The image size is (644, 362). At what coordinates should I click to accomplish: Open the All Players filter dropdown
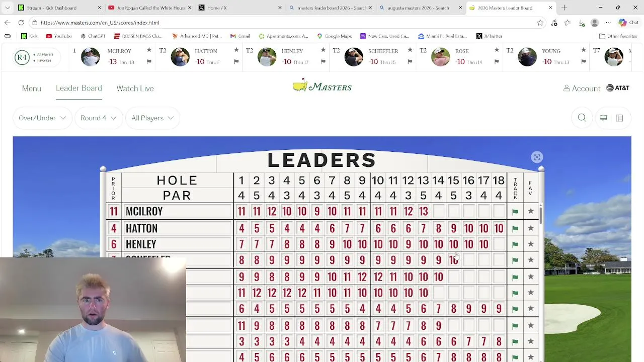[x=152, y=118]
